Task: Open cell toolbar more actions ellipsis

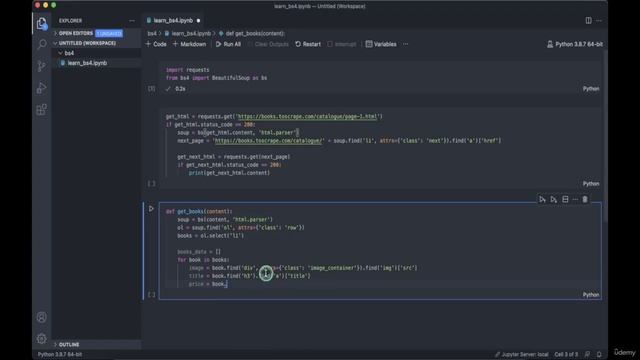Action: [x=575, y=199]
